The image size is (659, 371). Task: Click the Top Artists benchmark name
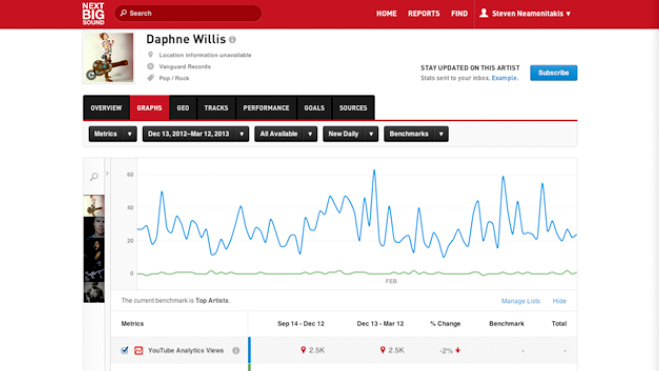tap(212, 301)
